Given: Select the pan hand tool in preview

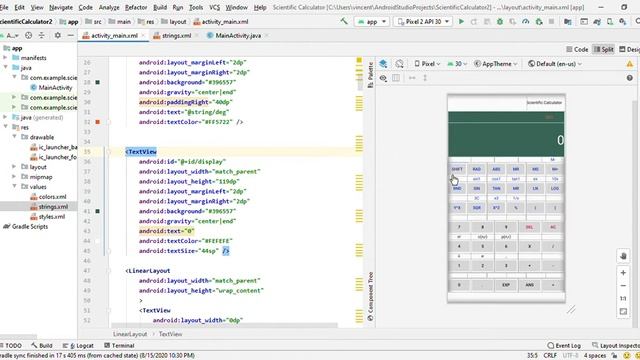Looking at the screenshot, I should (x=623, y=256).
